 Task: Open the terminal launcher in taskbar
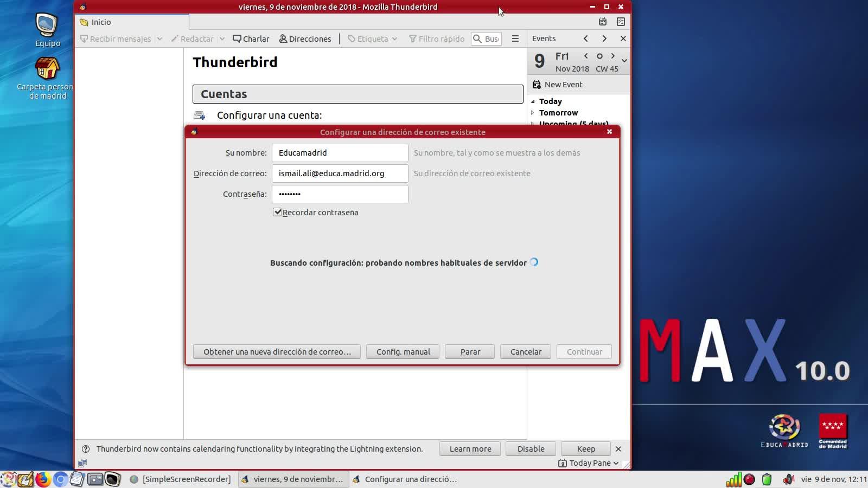tap(112, 479)
